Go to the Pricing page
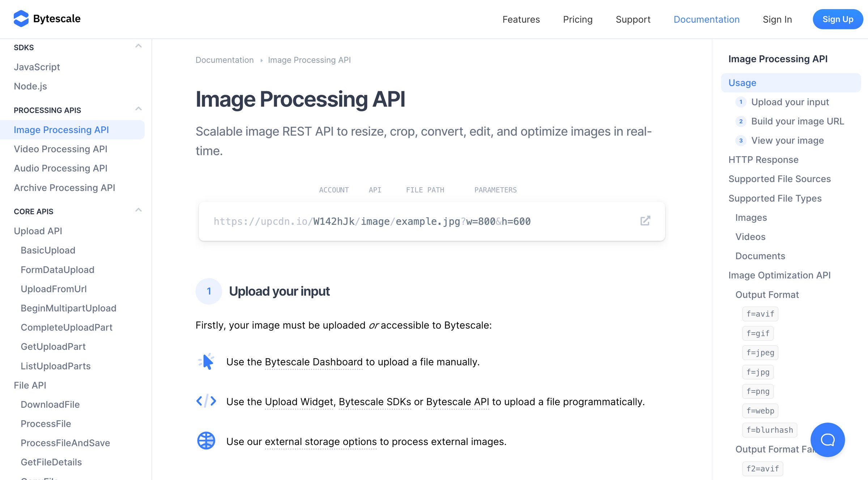 (x=578, y=19)
